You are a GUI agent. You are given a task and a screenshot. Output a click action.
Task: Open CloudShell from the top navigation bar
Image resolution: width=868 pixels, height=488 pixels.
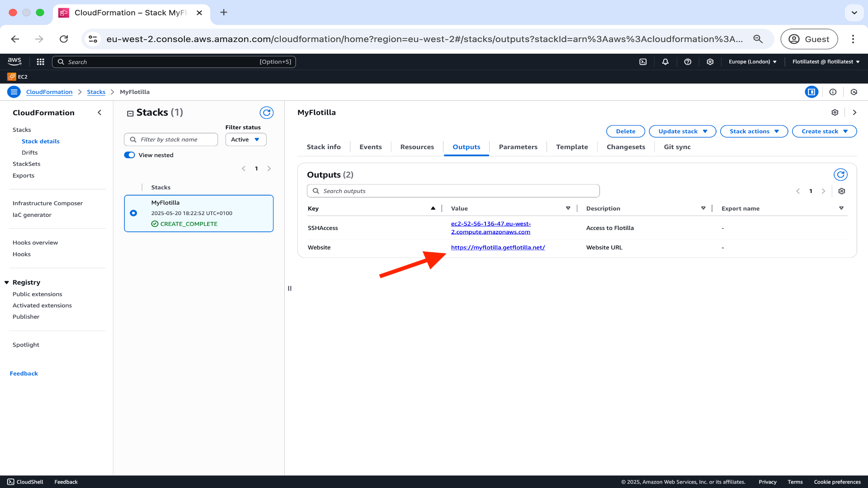[643, 62]
